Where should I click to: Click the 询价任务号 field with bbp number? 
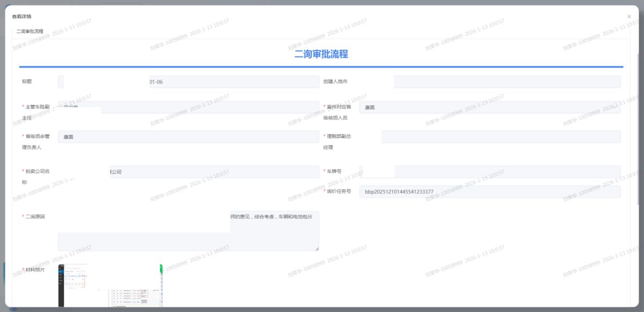pyautogui.click(x=489, y=191)
